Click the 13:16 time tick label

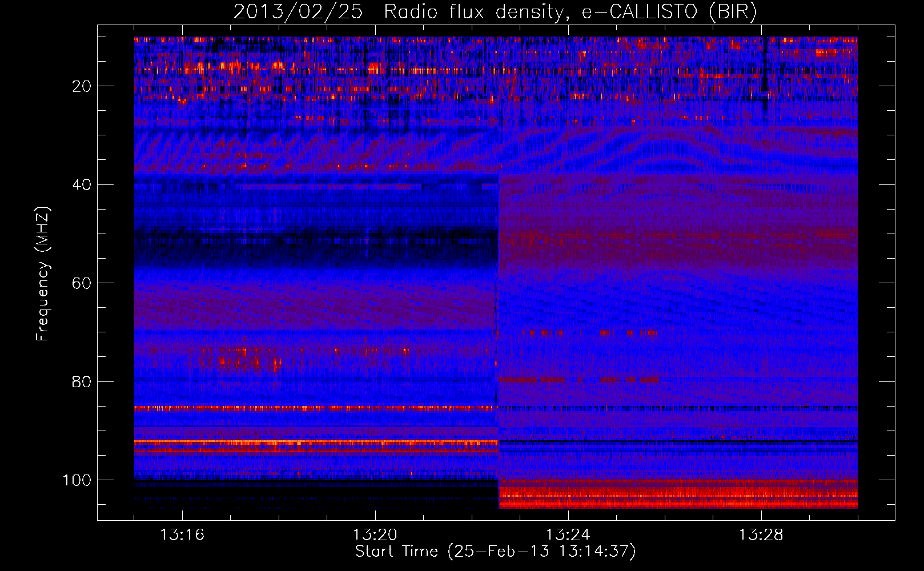coord(182,535)
